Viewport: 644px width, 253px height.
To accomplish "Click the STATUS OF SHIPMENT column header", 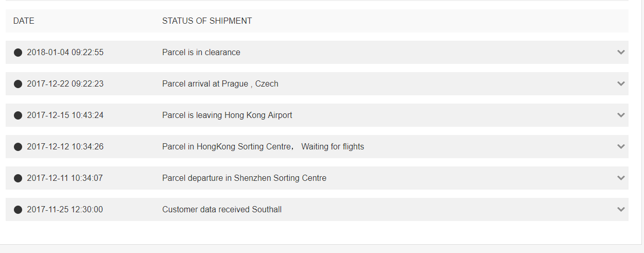I will point(207,21).
